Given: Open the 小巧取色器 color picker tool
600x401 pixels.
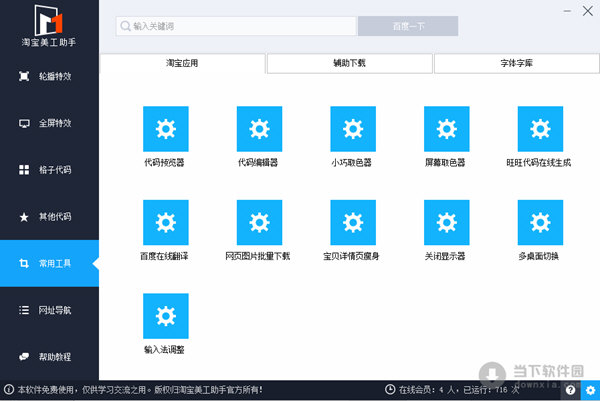Looking at the screenshot, I should click(x=353, y=129).
